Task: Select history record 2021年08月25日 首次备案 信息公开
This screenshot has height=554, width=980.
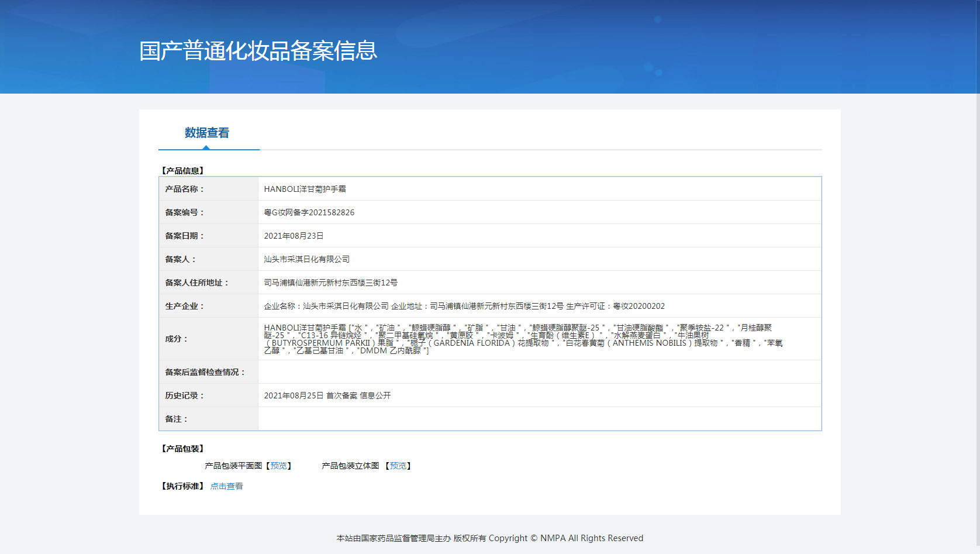Action: (327, 395)
